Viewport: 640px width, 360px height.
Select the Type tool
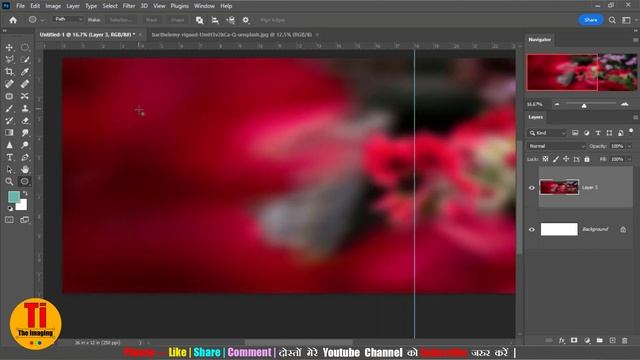(9, 157)
